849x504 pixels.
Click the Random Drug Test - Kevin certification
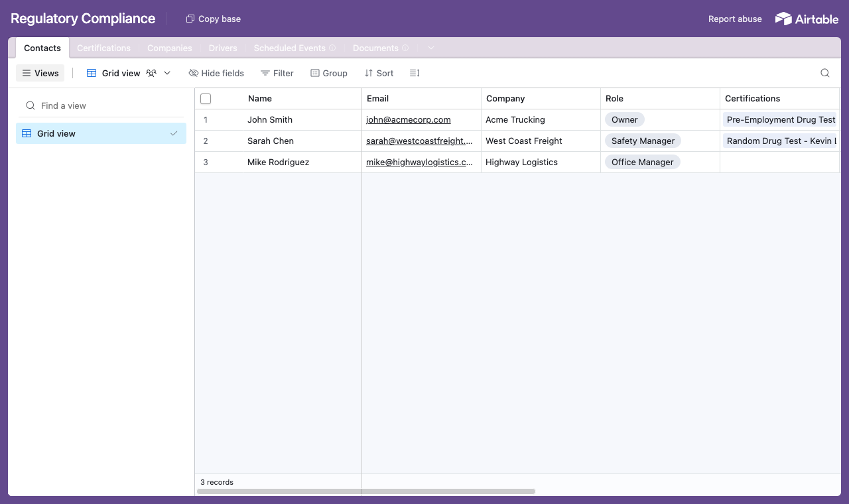pos(781,141)
